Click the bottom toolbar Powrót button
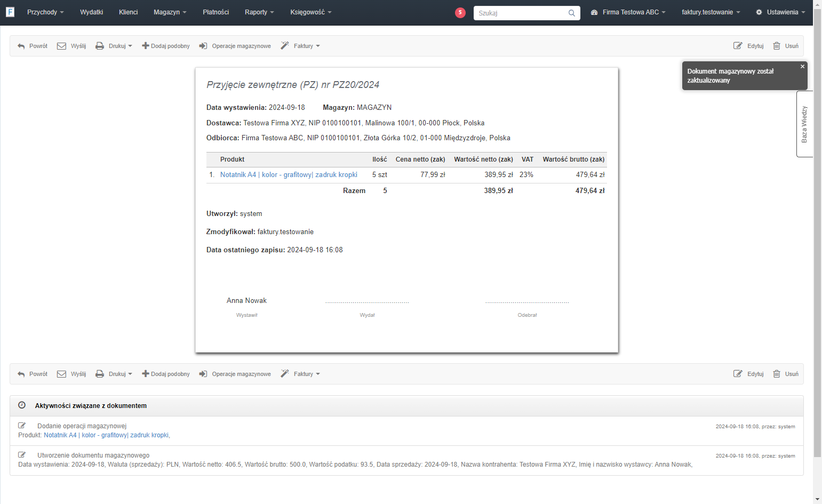 click(33, 374)
